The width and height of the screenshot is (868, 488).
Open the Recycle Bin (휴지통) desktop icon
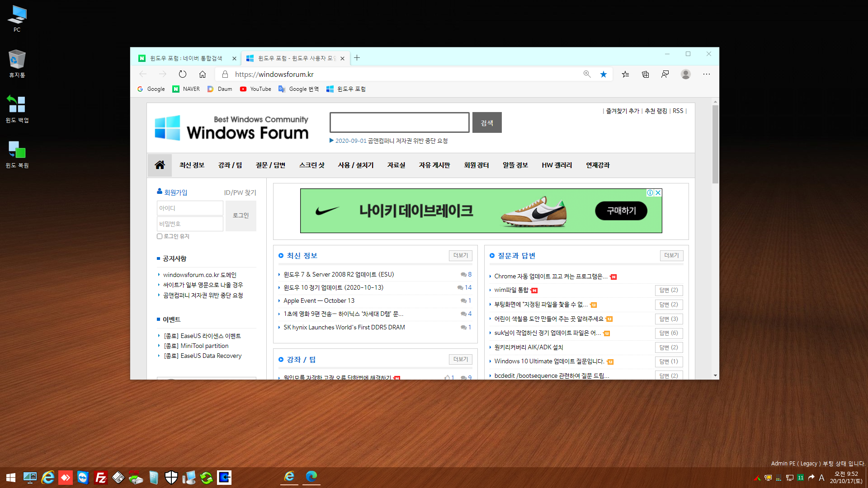(17, 64)
